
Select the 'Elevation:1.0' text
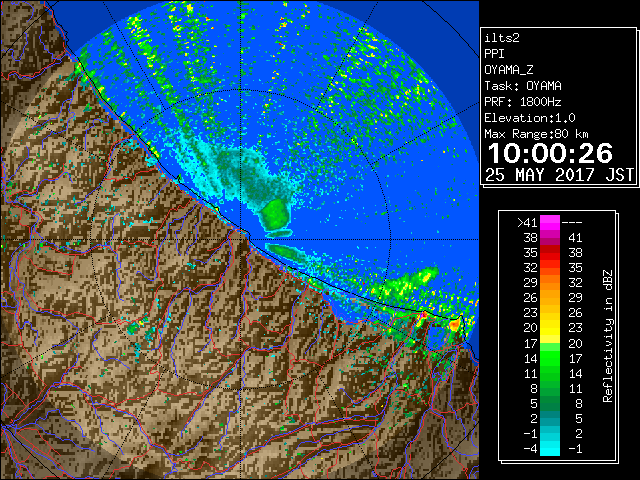(530, 118)
